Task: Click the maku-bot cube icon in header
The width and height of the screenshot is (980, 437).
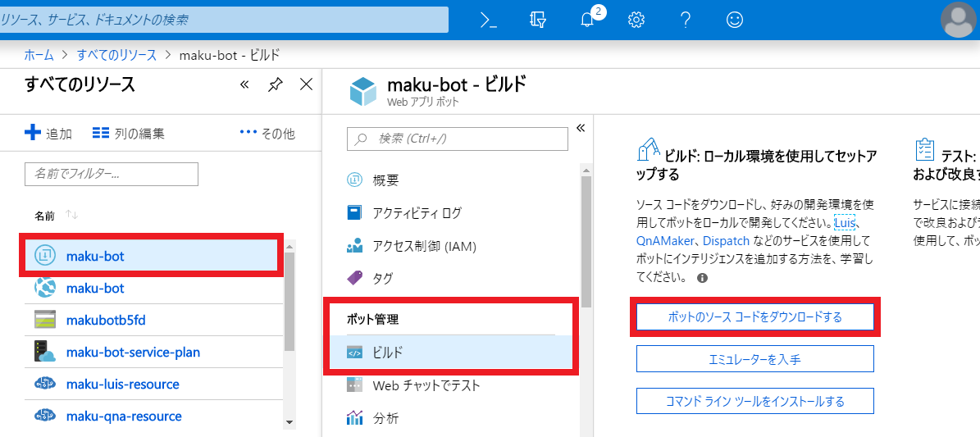Action: [362, 91]
